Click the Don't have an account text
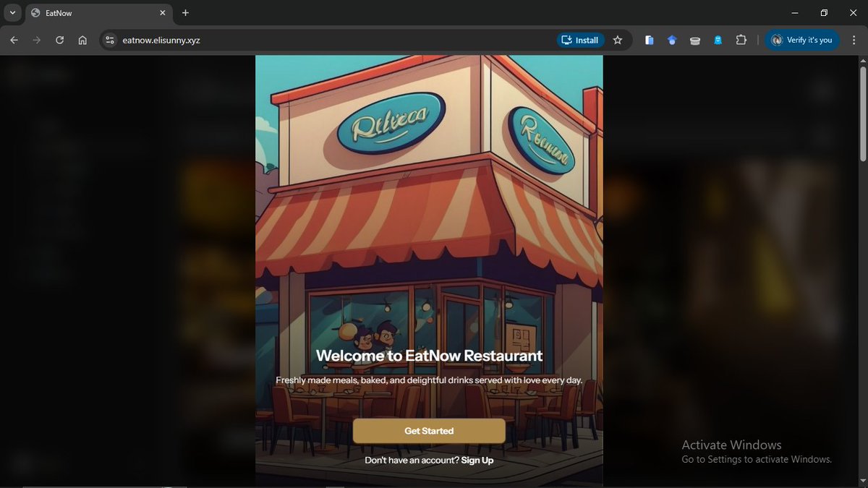This screenshot has height=488, width=868. point(412,461)
